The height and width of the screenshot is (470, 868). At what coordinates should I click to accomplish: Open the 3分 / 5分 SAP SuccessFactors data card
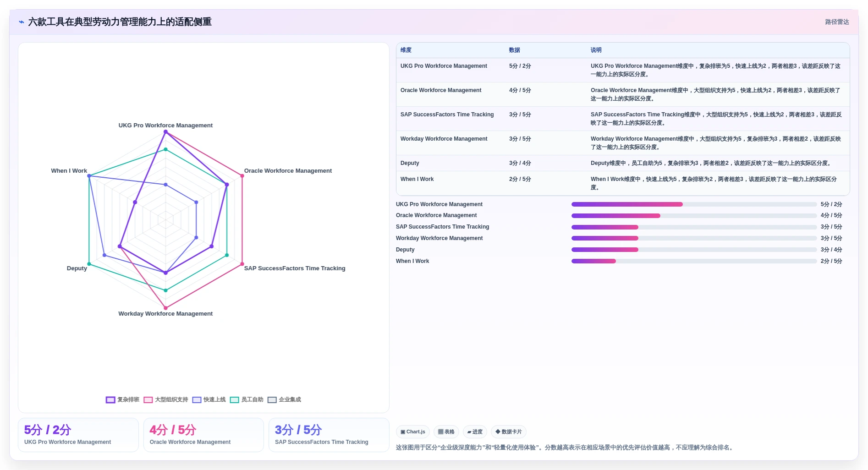coord(329,435)
